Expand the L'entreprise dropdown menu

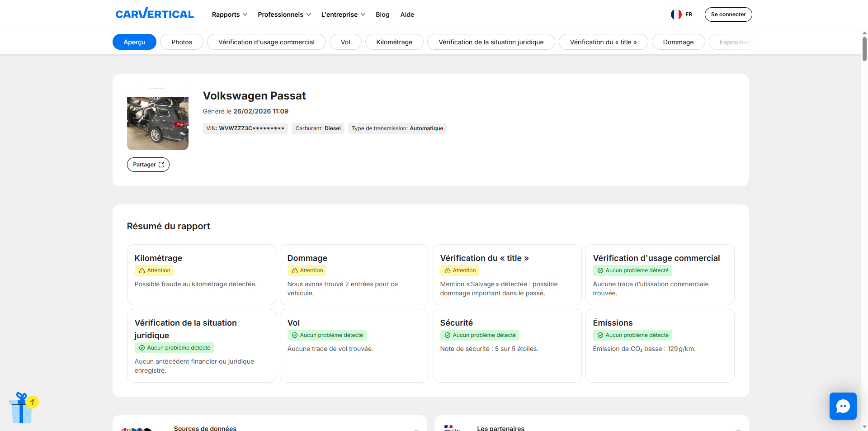point(343,14)
